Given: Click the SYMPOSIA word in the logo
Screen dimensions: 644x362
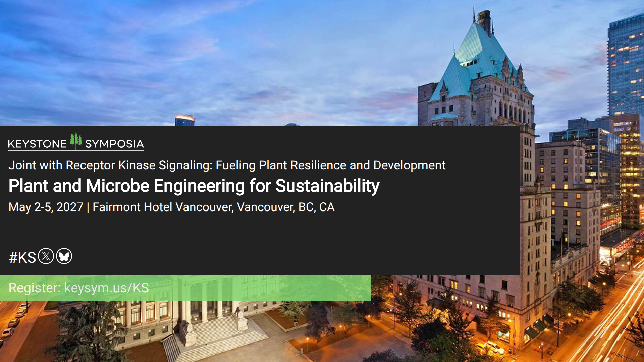Looking at the screenshot, I should 114,144.
